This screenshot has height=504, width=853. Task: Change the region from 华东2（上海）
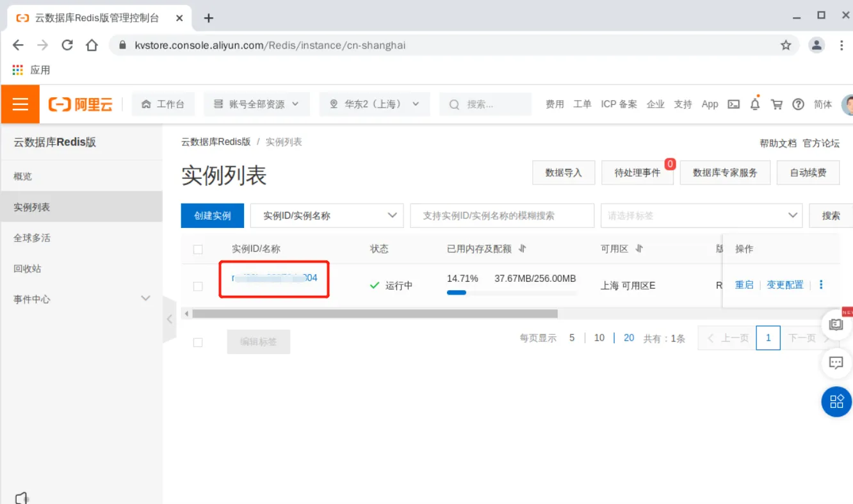375,104
